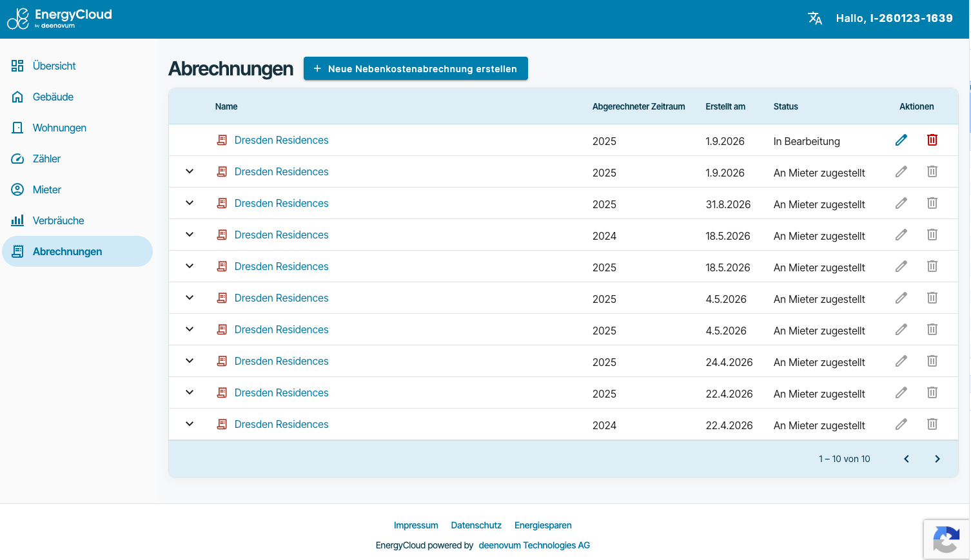Viewport: 971px width, 560px height.
Task: Click document icon in In Bearbeitung row
Action: pyautogui.click(x=222, y=140)
